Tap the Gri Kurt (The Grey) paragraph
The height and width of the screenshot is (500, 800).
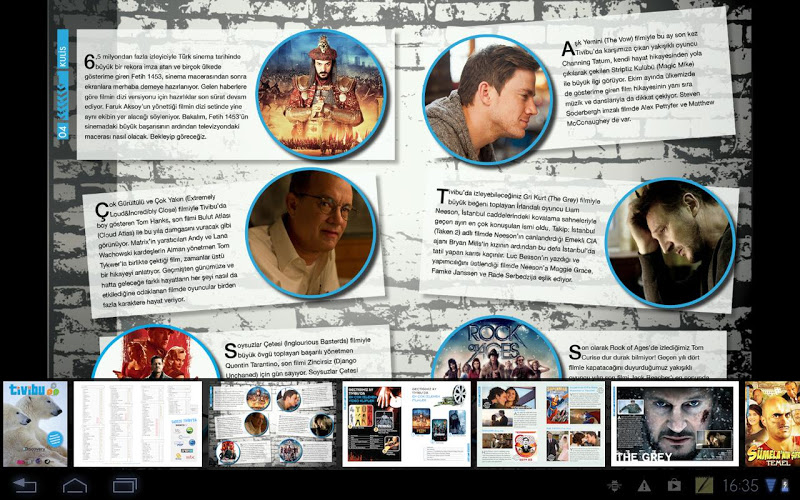[515, 235]
